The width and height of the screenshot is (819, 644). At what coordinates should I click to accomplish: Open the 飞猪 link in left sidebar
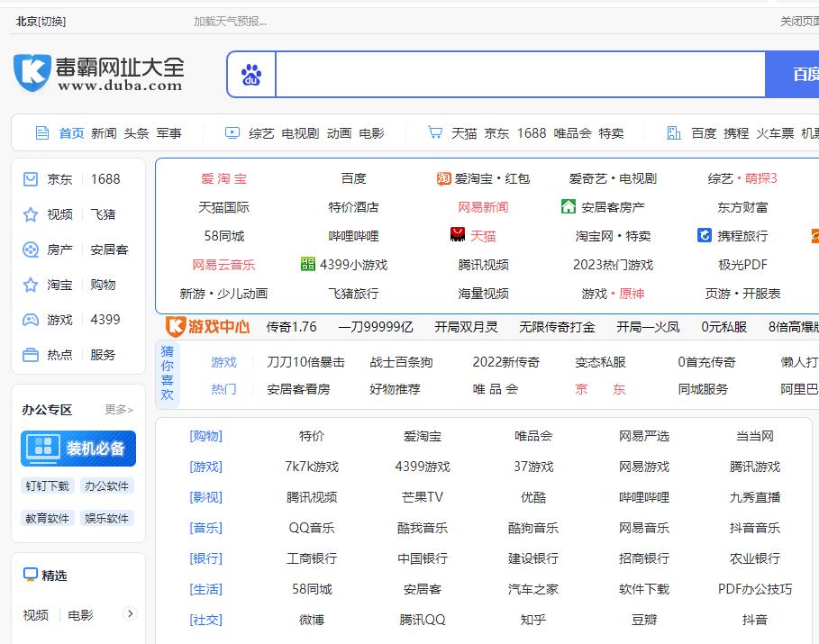[103, 214]
